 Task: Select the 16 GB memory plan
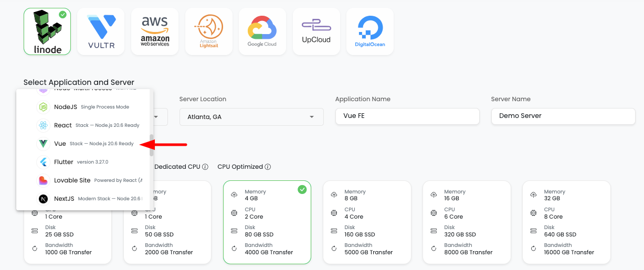tap(467, 222)
